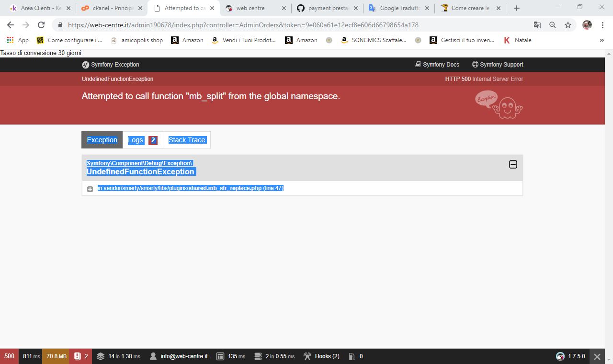Open the database panel showing 2 in 0.55 ms

tap(274, 356)
